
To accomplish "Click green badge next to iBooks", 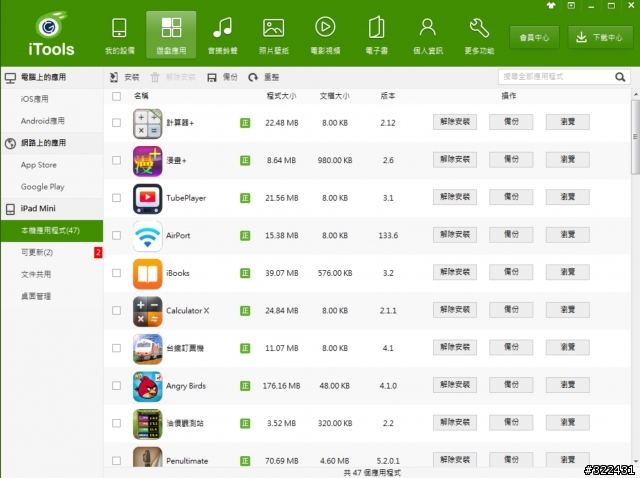I will [x=245, y=273].
